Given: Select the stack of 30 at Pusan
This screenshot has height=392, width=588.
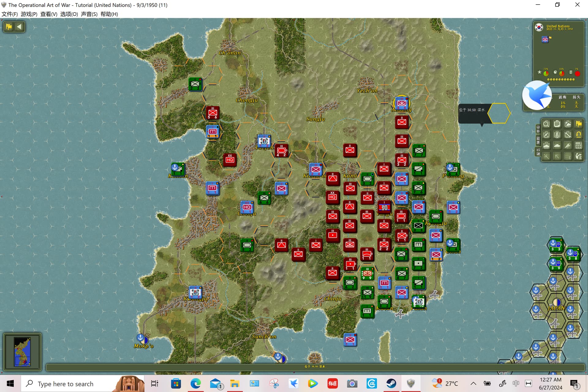Looking at the screenshot, I should click(x=419, y=302).
